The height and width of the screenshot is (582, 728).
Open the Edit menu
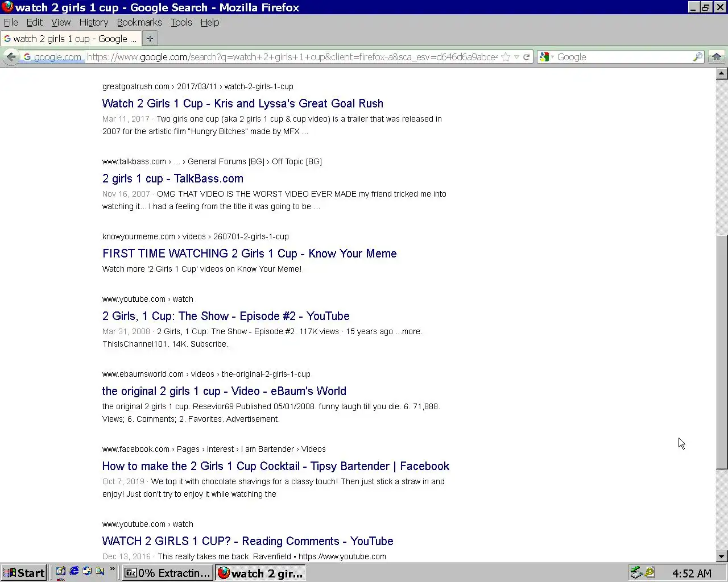35,22
